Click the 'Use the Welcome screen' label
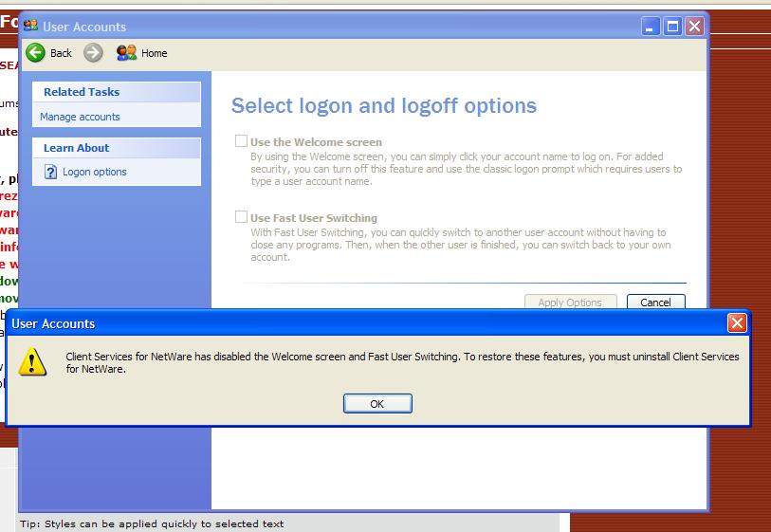 316,142
